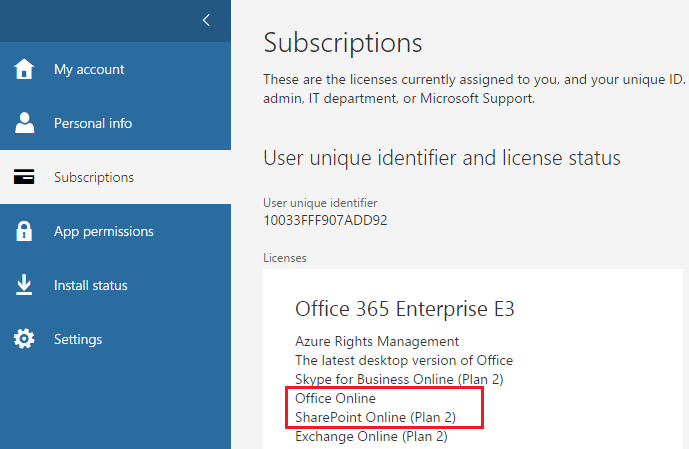This screenshot has width=689, height=449.
Task: Click the download arrow icon for Install status
Action: [x=24, y=285]
